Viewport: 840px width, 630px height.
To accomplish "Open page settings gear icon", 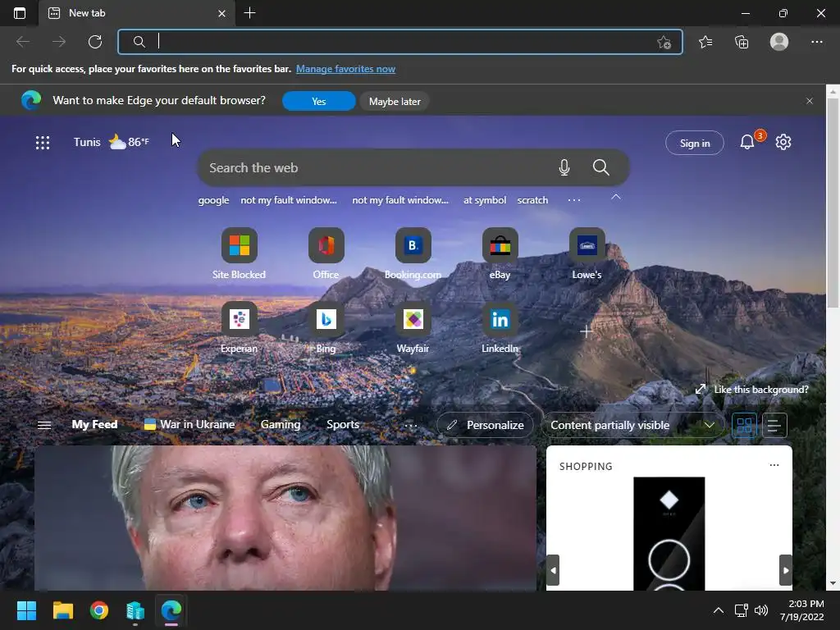I will pos(783,142).
